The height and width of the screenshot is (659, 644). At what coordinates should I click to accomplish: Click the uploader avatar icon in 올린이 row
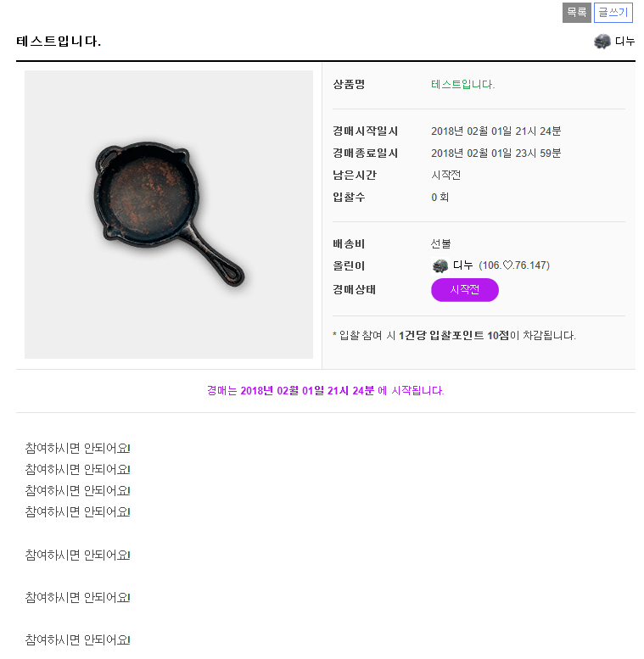[x=440, y=266]
